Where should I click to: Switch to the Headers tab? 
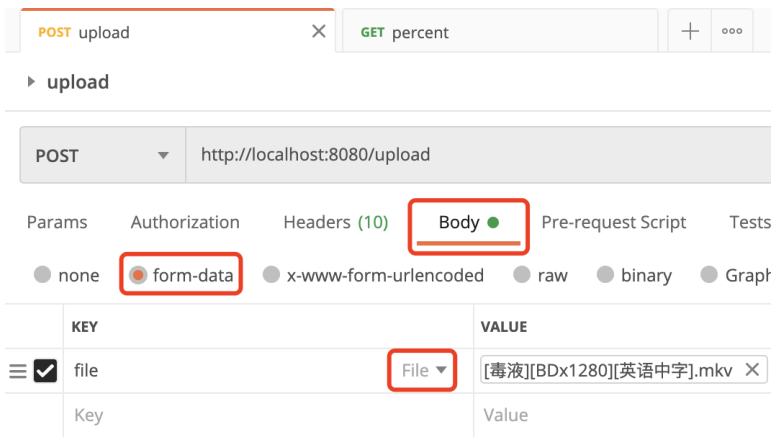(x=335, y=222)
